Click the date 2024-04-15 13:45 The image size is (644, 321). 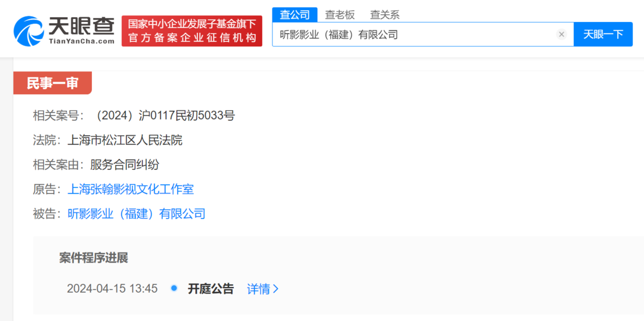click(x=112, y=289)
